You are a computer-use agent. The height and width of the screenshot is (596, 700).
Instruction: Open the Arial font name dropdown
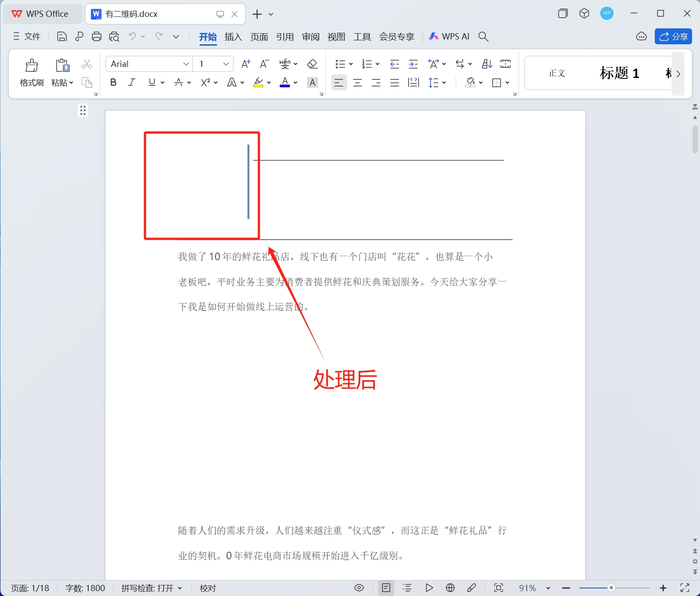click(186, 64)
